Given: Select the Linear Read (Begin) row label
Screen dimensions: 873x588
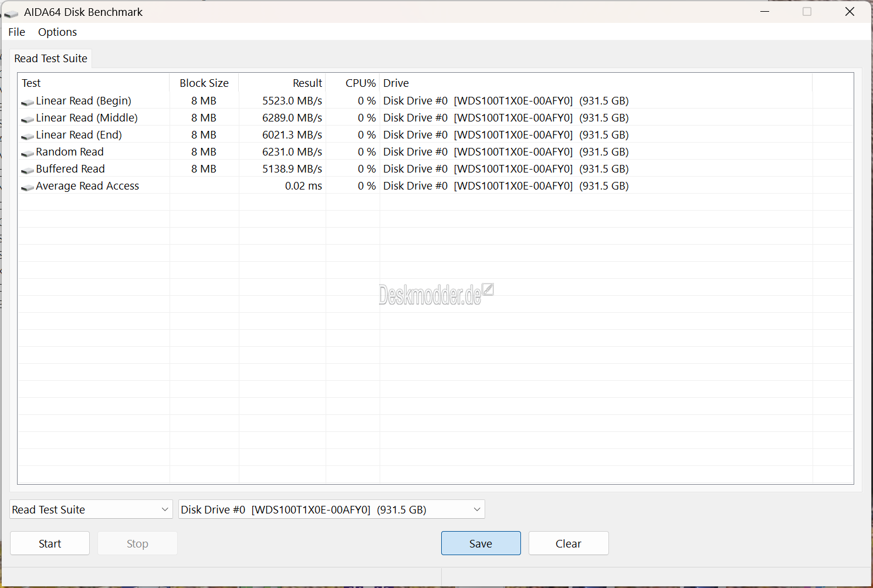Looking at the screenshot, I should [83, 101].
